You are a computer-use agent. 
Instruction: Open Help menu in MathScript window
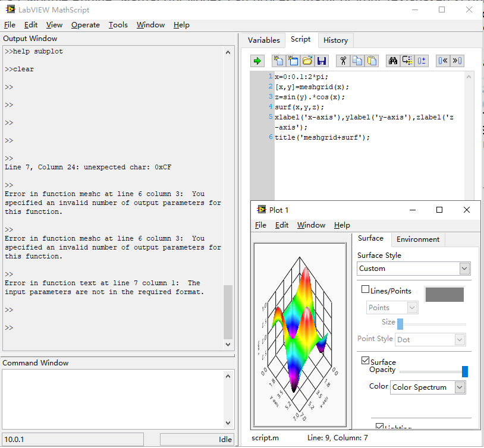pos(181,25)
